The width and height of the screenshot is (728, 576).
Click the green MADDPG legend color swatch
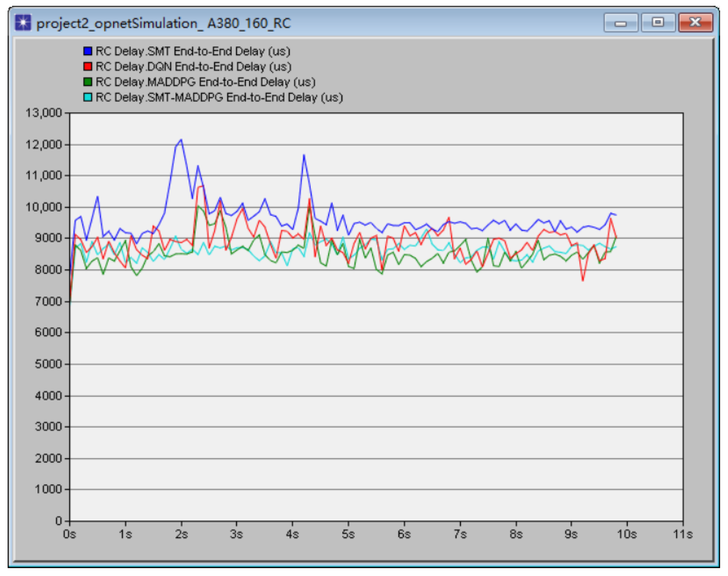point(88,82)
